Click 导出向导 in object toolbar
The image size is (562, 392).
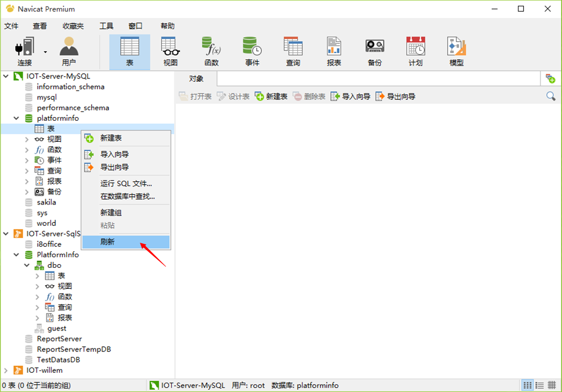click(x=395, y=96)
